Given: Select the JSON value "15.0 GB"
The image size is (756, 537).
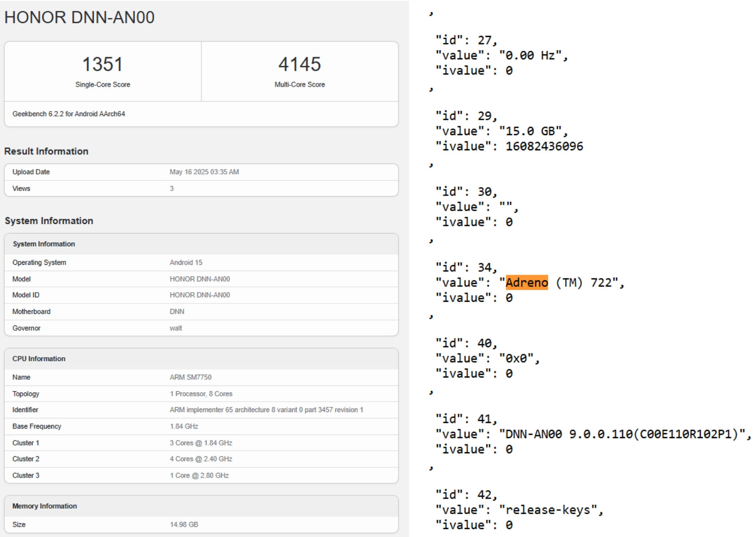Looking at the screenshot, I should (530, 131).
